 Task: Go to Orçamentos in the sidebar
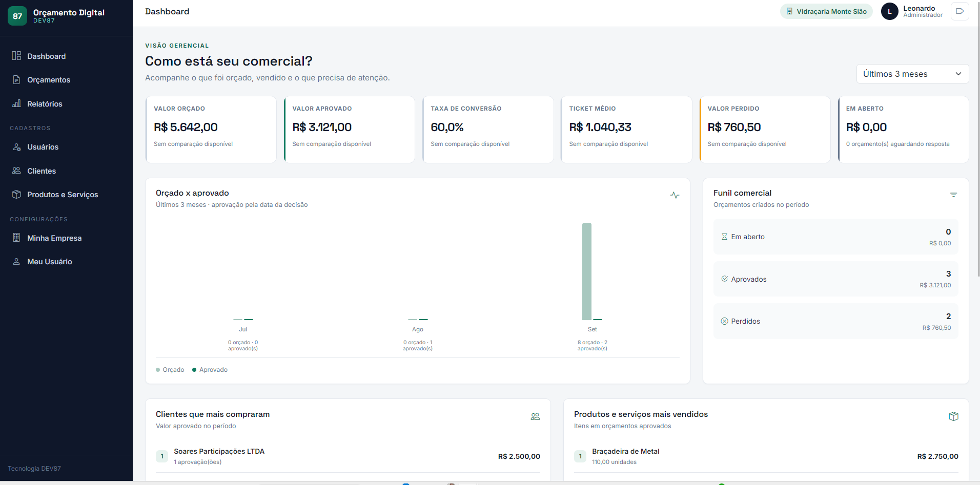[66, 80]
